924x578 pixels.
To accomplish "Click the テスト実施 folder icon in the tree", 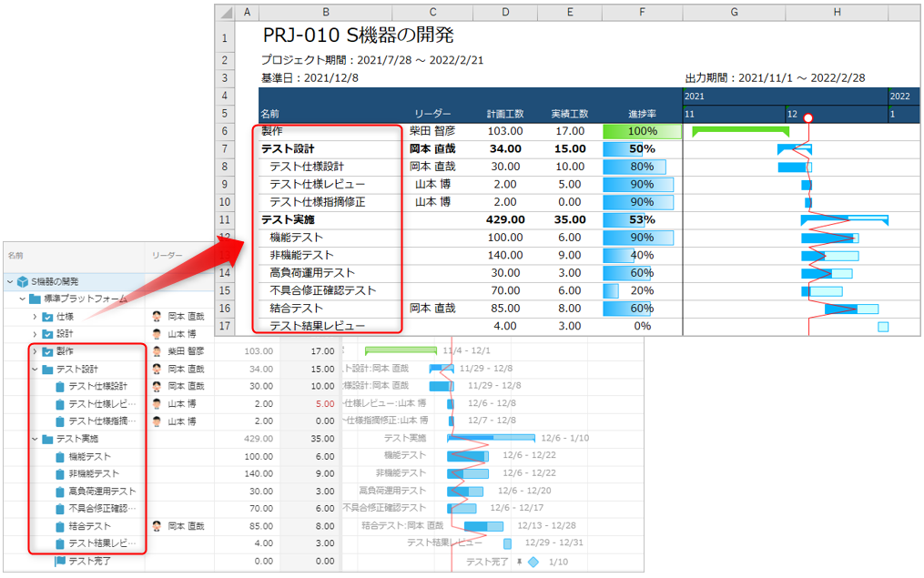I will click(47, 439).
